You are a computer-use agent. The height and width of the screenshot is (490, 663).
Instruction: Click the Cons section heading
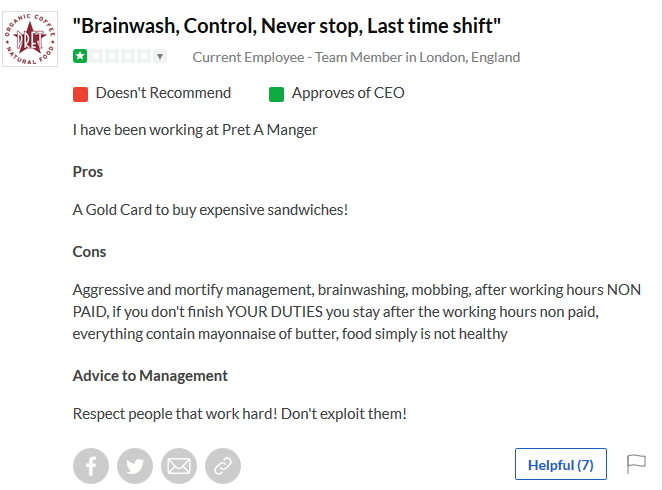pos(90,251)
